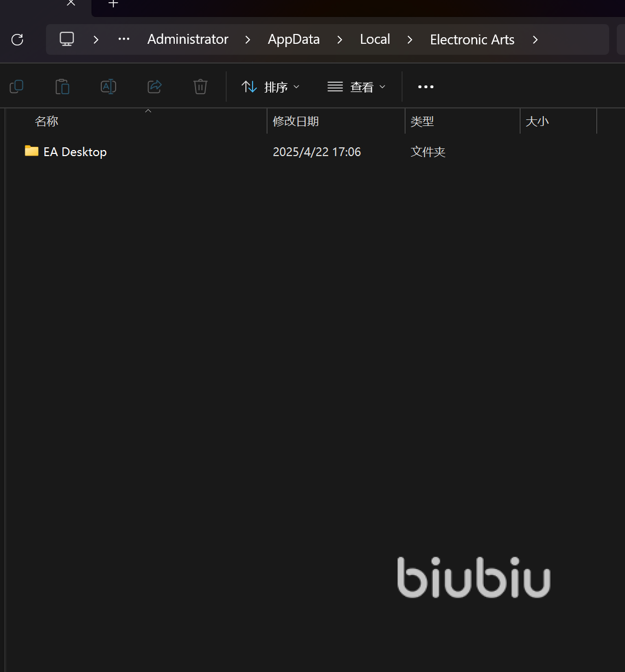
Task: Show hidden breadcrumb path via ellipsis
Action: [124, 39]
